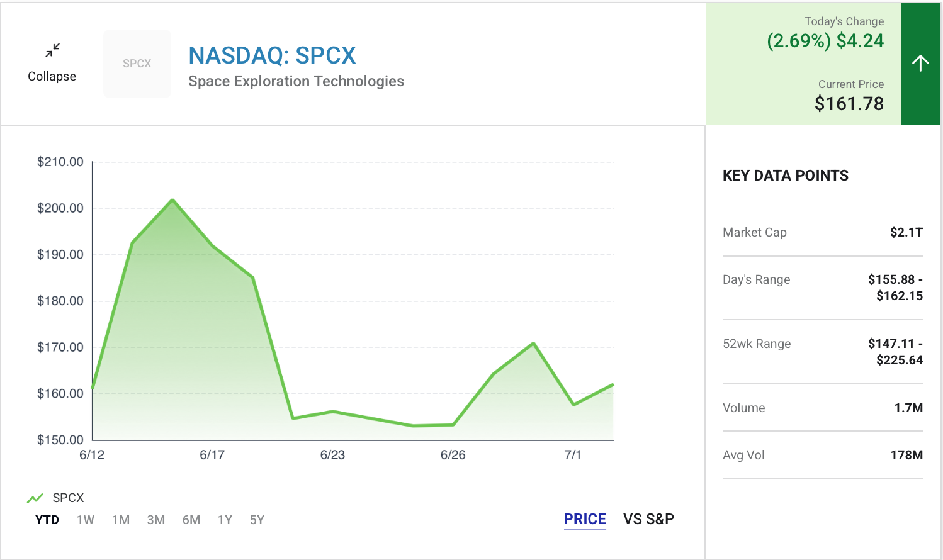Open the NASDAQ: SPCX ticker link
The height and width of the screenshot is (560, 943).
click(x=272, y=55)
